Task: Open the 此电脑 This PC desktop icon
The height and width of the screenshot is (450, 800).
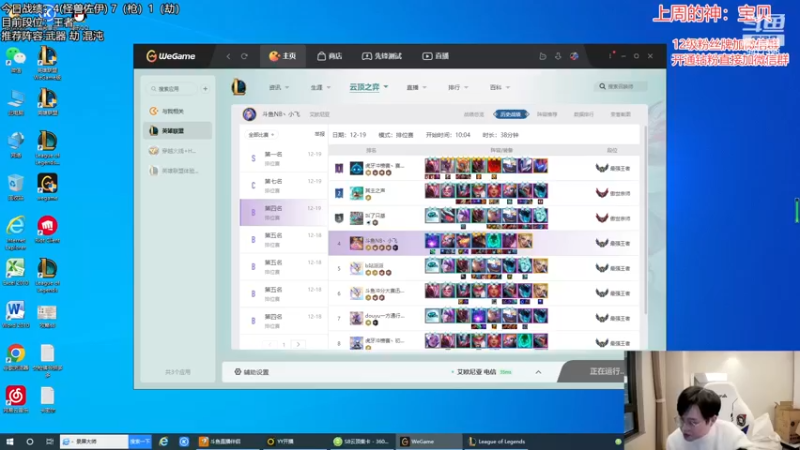Action: click(16, 102)
